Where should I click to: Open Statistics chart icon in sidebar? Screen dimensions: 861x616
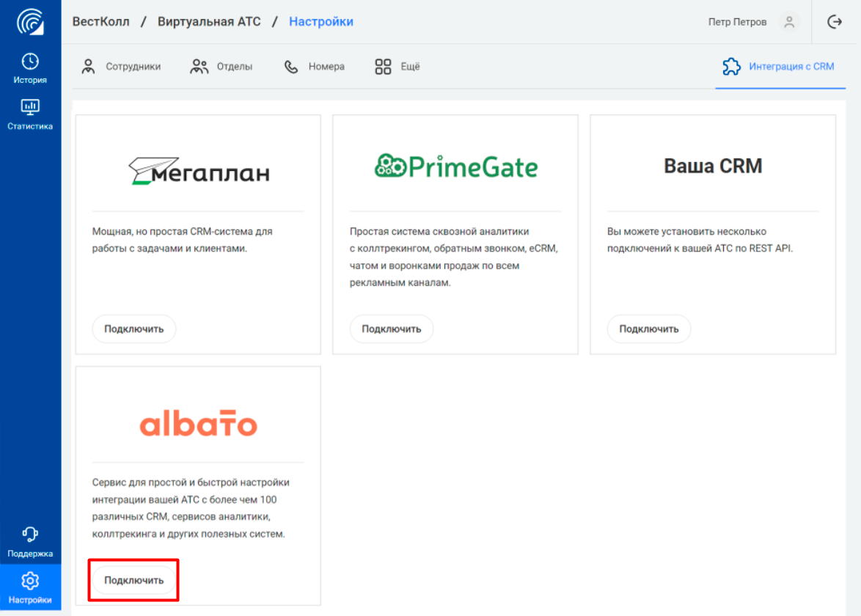tap(30, 107)
